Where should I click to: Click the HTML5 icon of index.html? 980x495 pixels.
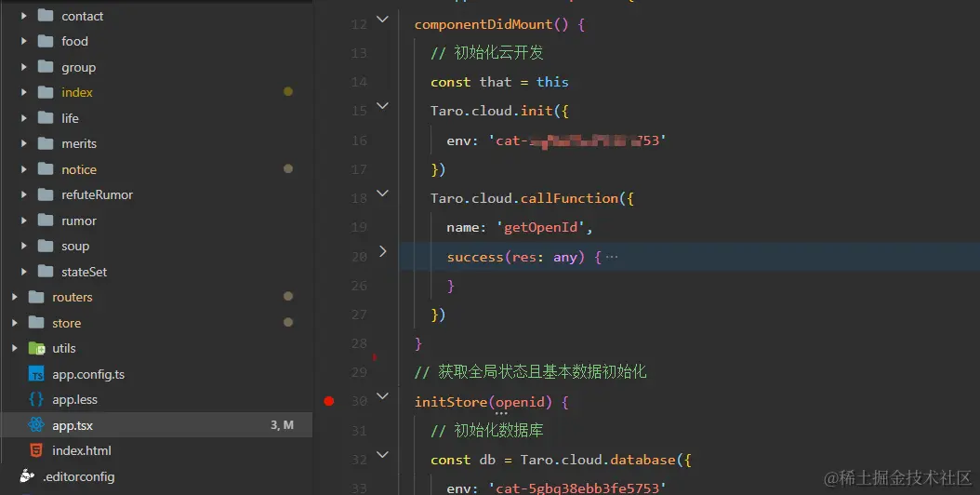pyautogui.click(x=36, y=450)
